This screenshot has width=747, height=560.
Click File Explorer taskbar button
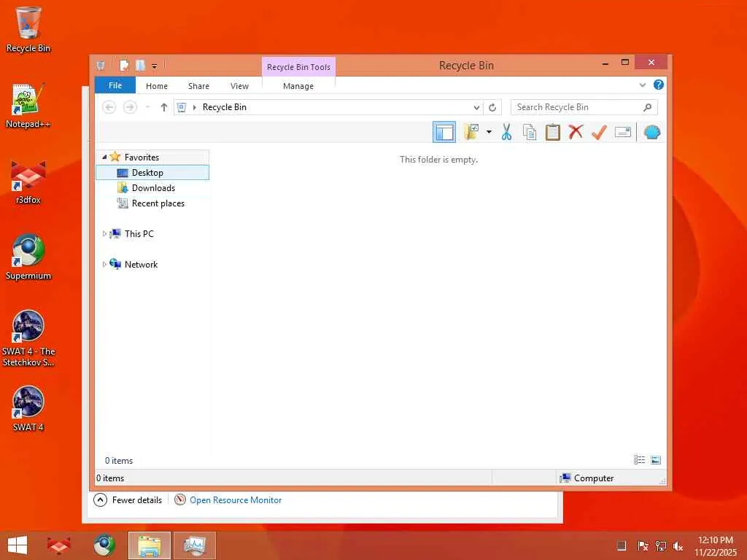coord(149,545)
